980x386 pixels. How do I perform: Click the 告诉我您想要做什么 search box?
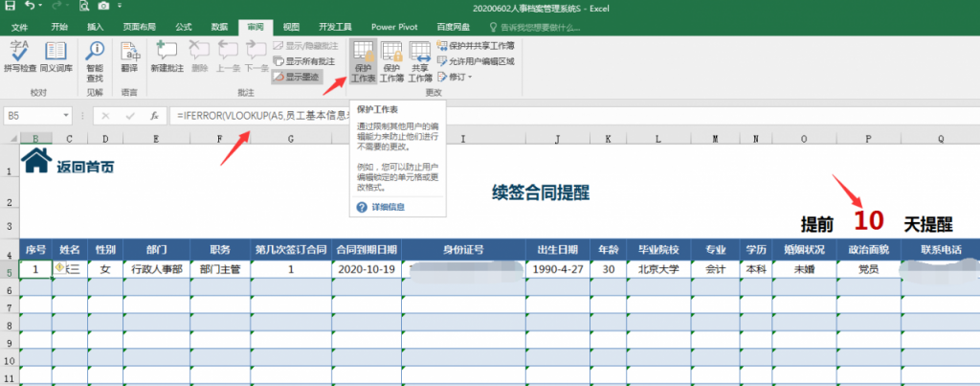[536, 28]
